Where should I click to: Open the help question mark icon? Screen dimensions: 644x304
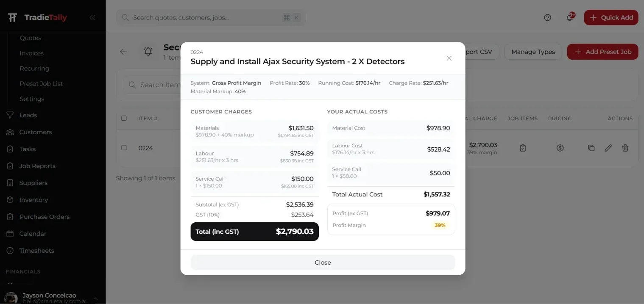tap(547, 17)
